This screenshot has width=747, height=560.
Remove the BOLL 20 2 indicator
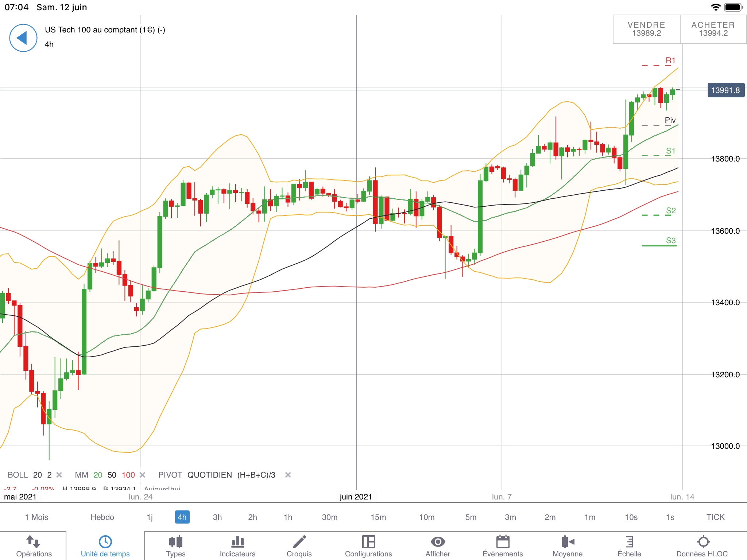pyautogui.click(x=59, y=475)
